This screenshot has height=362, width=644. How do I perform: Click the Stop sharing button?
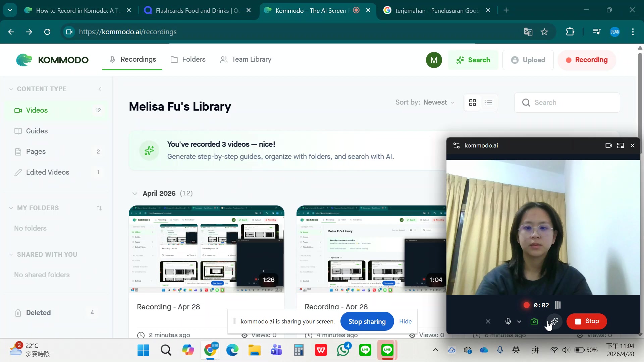[x=367, y=321]
